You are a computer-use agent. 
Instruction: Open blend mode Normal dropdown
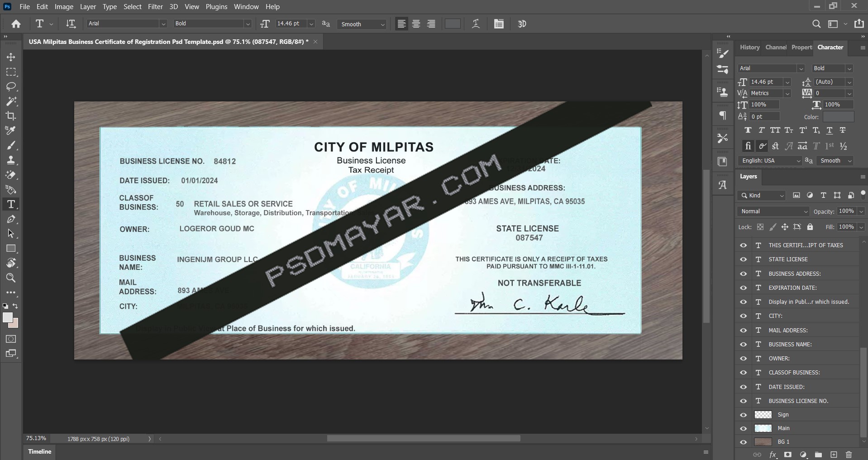coord(773,211)
